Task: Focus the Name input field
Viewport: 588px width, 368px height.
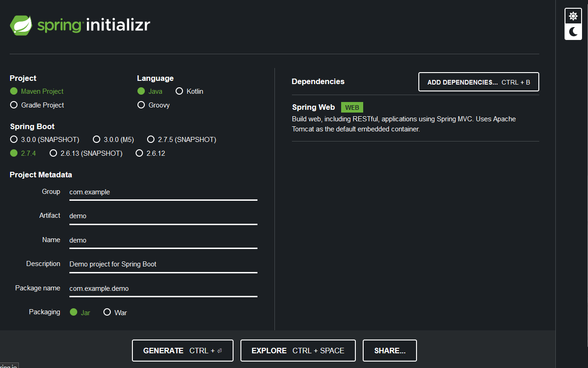Action: [163, 240]
